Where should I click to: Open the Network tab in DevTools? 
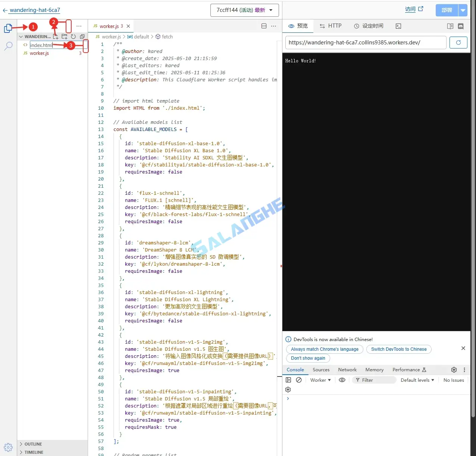click(x=347, y=369)
